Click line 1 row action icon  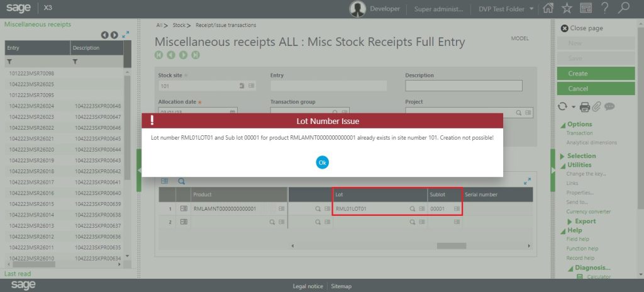(x=184, y=209)
